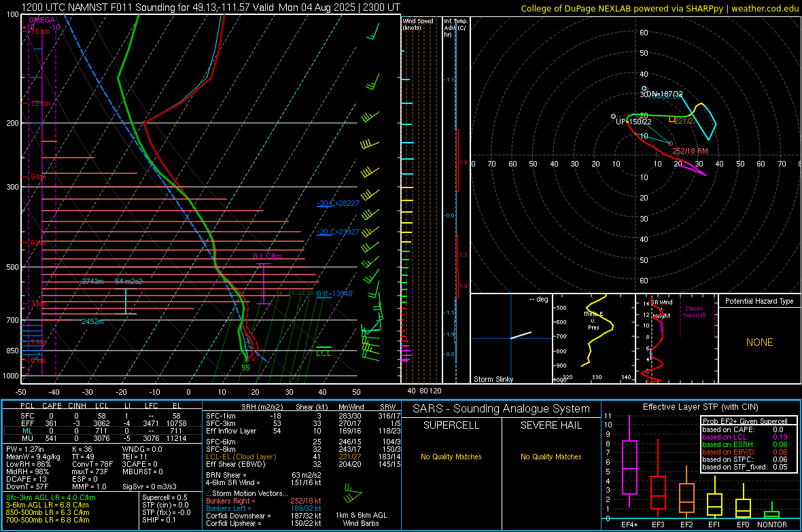This screenshot has height=532, width=802.
Task: Click the magenta 'OMEGA' label
Action: click(42, 20)
